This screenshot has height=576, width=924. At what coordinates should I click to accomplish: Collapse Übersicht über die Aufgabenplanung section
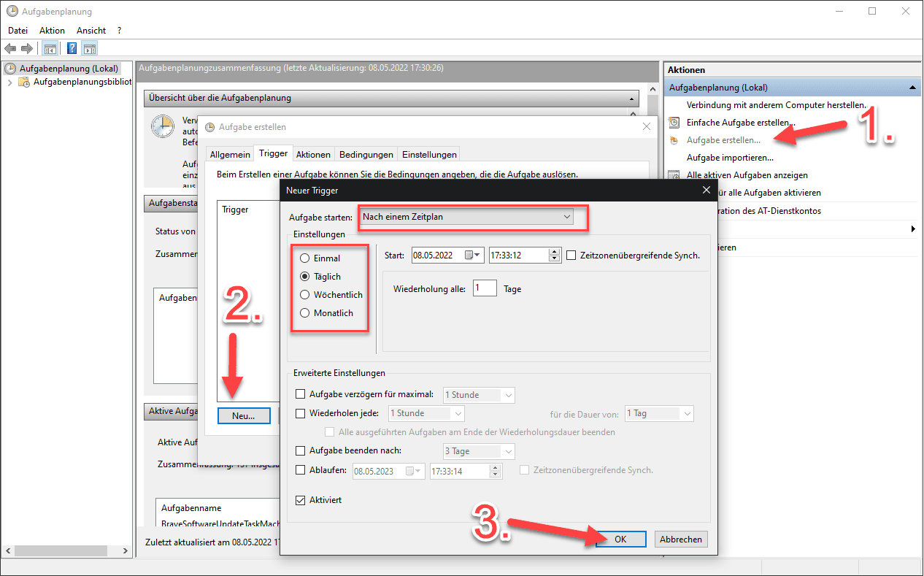coord(631,98)
